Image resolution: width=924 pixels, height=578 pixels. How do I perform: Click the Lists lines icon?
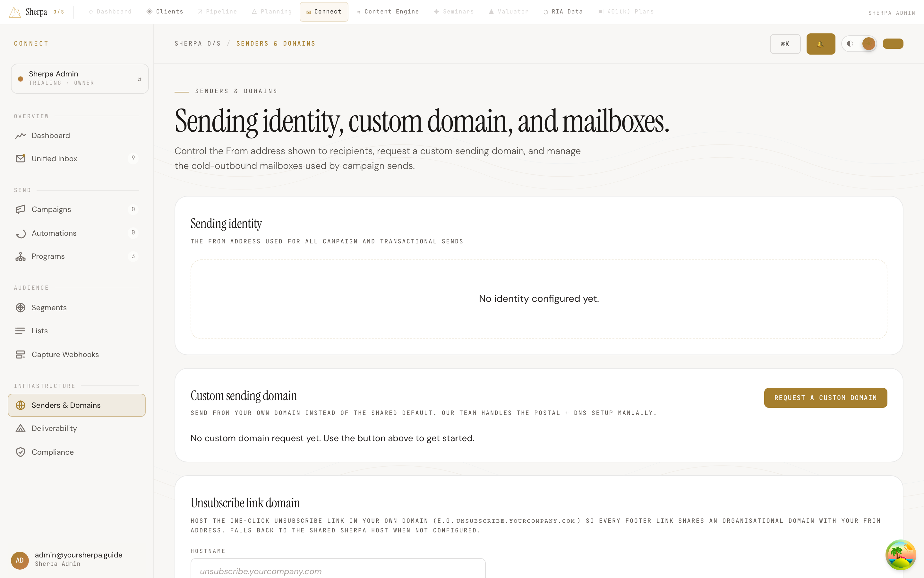tap(21, 331)
